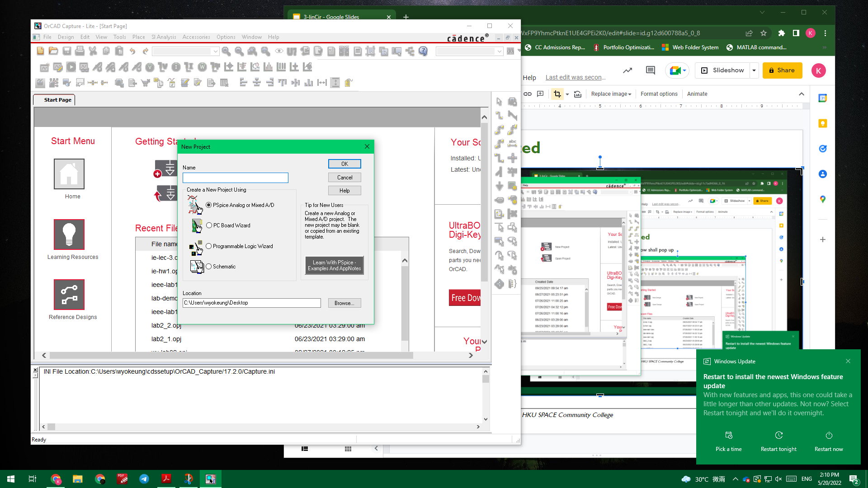Image resolution: width=868 pixels, height=488 pixels.
Task: Click the Cut scissors toolbar icon
Action: (93, 51)
